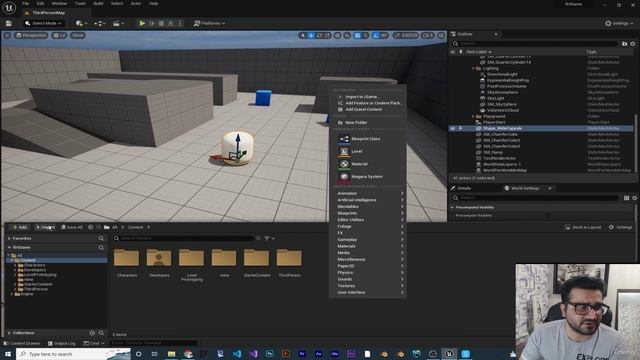Image resolution: width=640 pixels, height=360 pixels.
Task: Switch to World Settings tab
Action: [525, 189]
